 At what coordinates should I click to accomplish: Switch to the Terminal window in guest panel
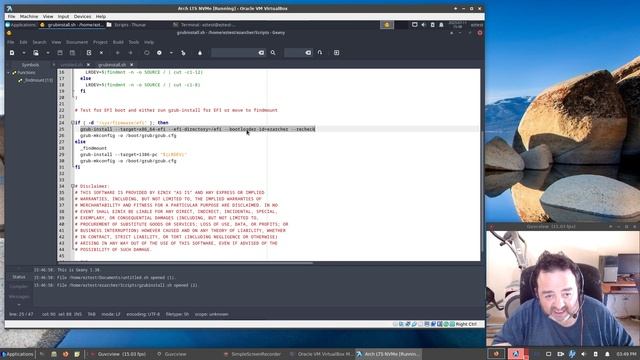tap(204, 25)
